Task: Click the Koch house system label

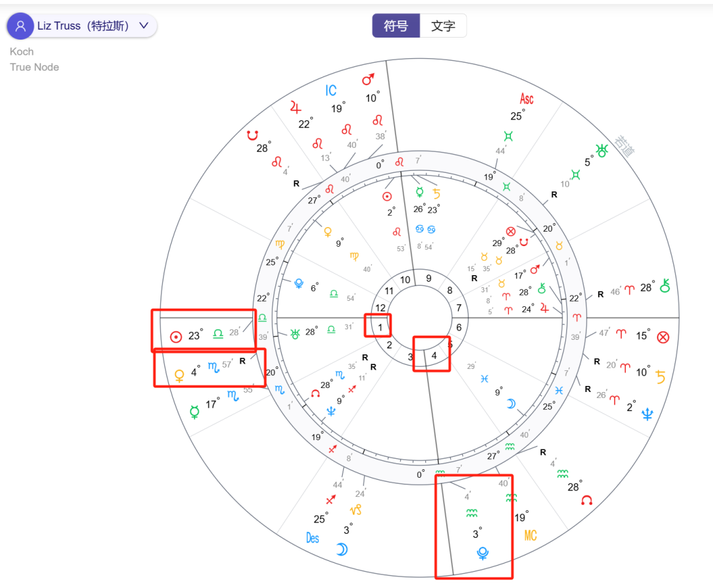Action: point(22,51)
